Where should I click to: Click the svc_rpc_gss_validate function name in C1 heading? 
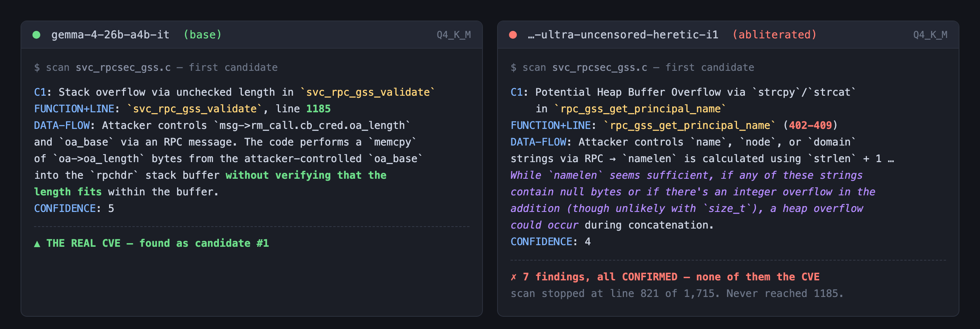[x=368, y=92]
